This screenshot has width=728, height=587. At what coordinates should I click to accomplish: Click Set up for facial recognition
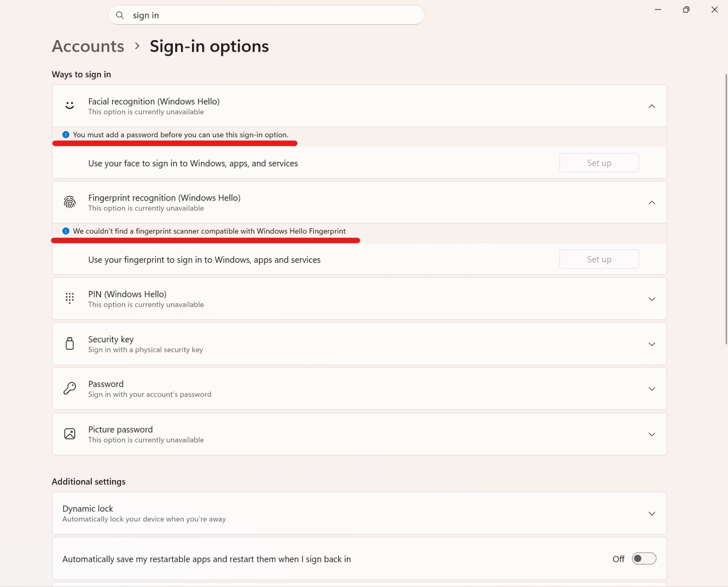coord(599,163)
